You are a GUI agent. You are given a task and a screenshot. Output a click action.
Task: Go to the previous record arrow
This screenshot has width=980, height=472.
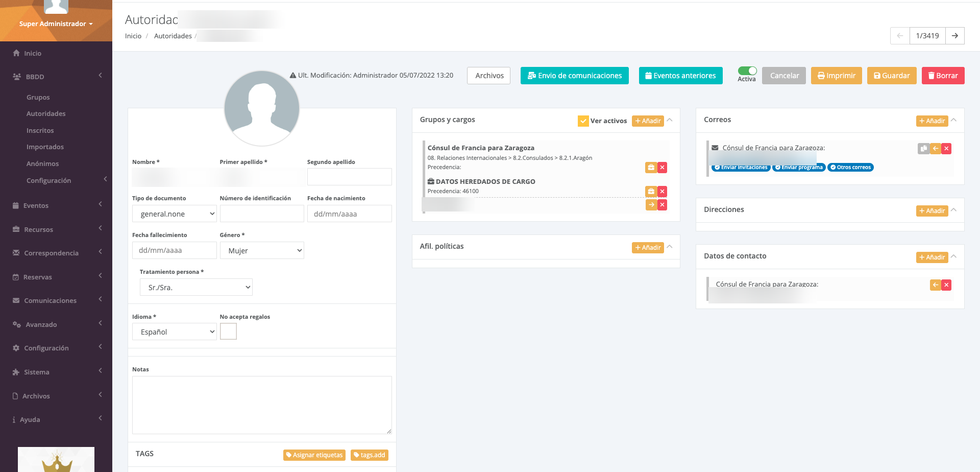pyautogui.click(x=900, y=36)
